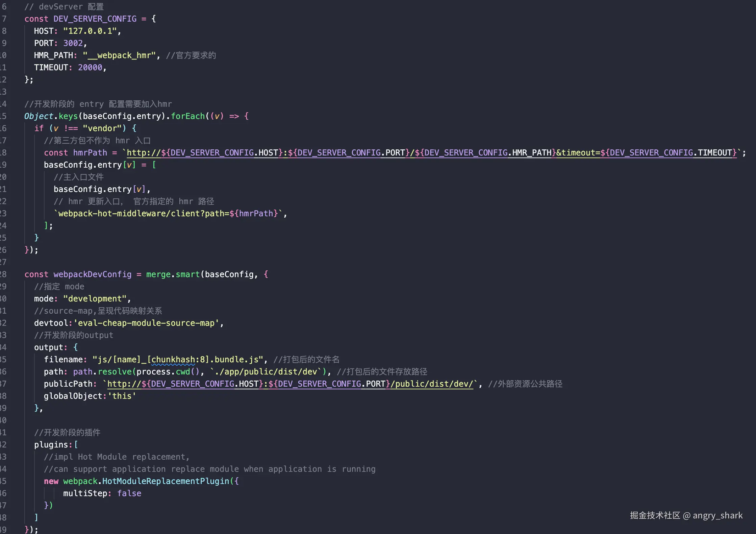
Task: Click the forEach method call
Action: point(188,116)
